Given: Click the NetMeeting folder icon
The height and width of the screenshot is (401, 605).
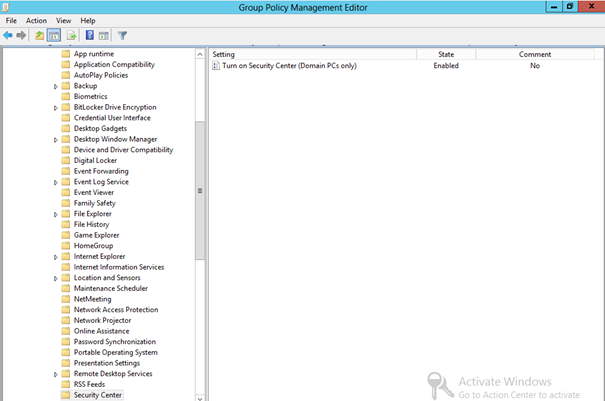Looking at the screenshot, I should [66, 299].
